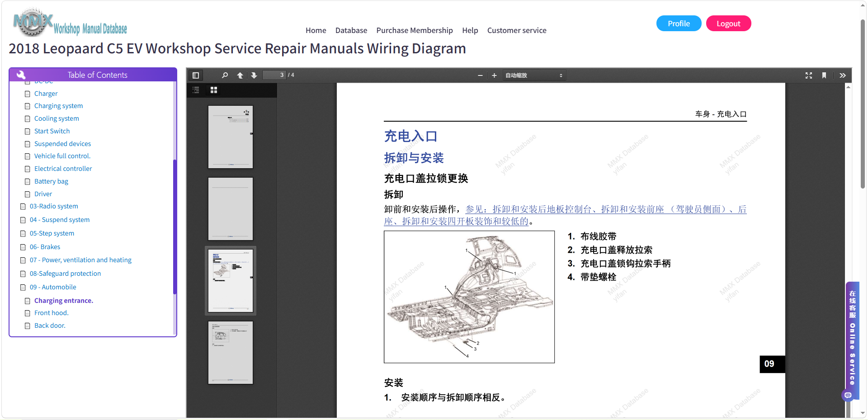Click the browser page scrollbar

(863, 104)
